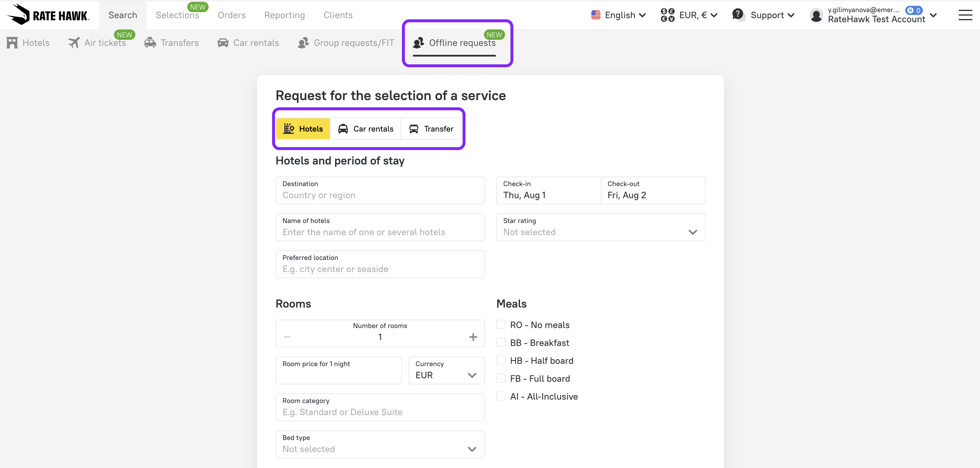
Task: Switch to the Orders tab
Action: [x=231, y=15]
